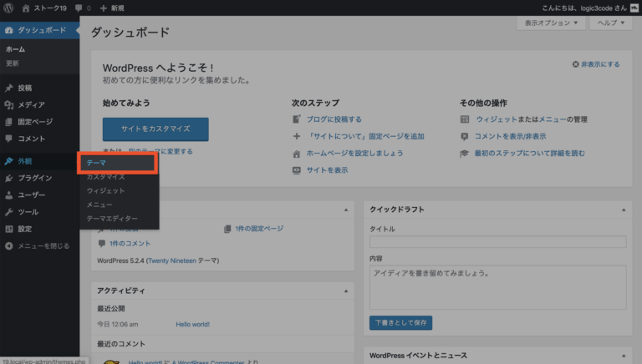Click the 新規 label in the admin bar
This screenshot has height=364, width=642.
pos(118,8)
